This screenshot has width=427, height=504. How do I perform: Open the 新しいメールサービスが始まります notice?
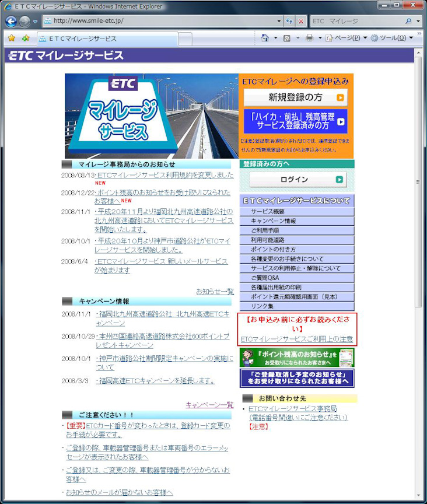(161, 266)
